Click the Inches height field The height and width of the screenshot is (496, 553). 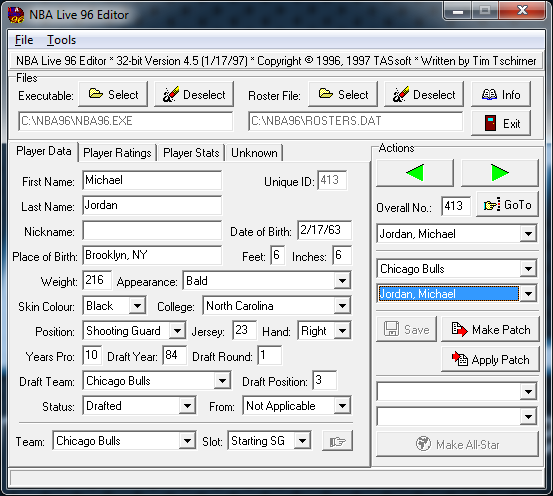coord(342,255)
